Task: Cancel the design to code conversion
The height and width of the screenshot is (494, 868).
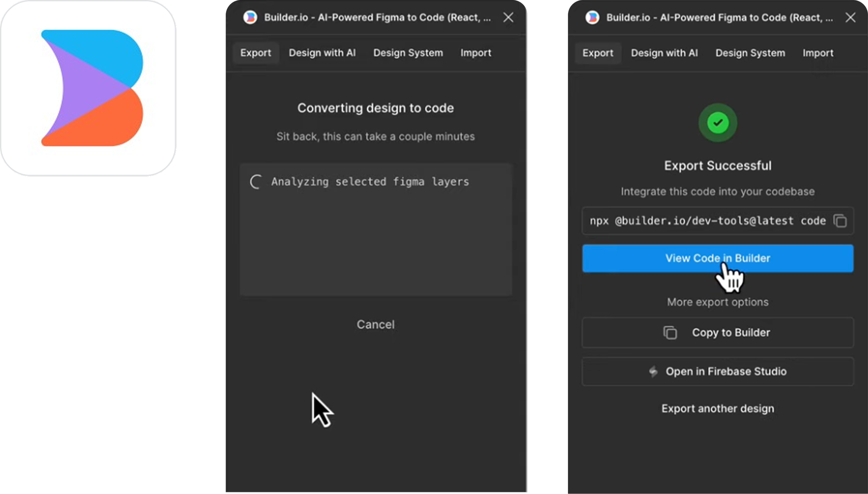Action: (x=375, y=324)
